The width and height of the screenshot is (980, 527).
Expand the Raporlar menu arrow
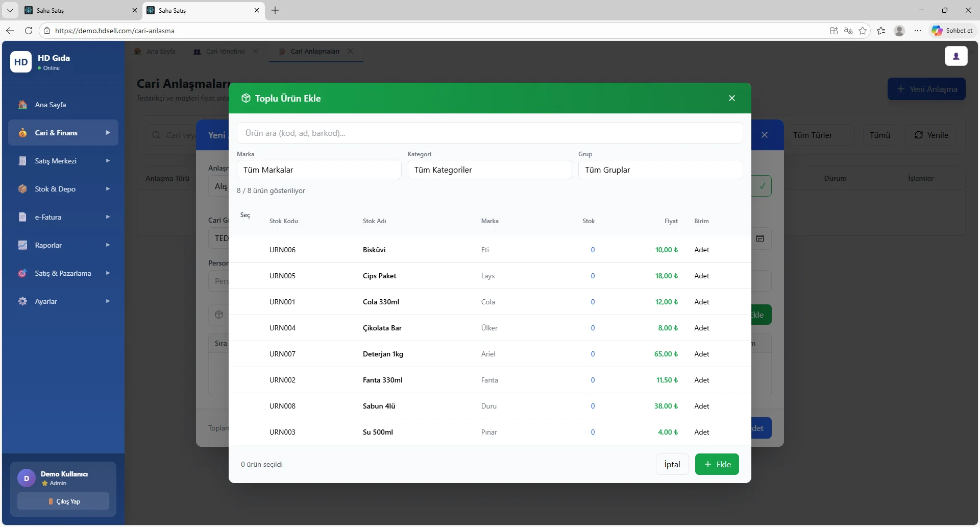pos(108,245)
